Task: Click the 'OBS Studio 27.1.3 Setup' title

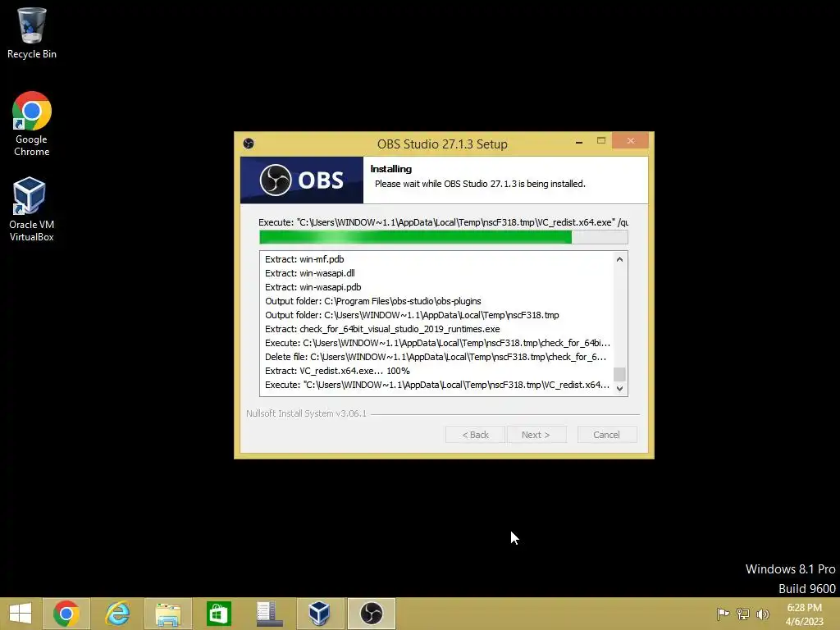Action: tap(442, 144)
